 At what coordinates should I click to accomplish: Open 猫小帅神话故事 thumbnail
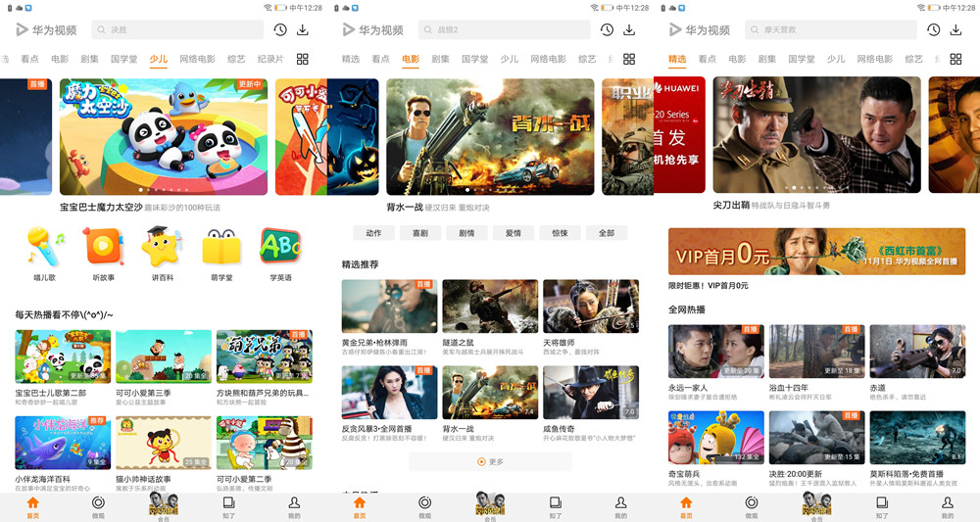pos(164,443)
